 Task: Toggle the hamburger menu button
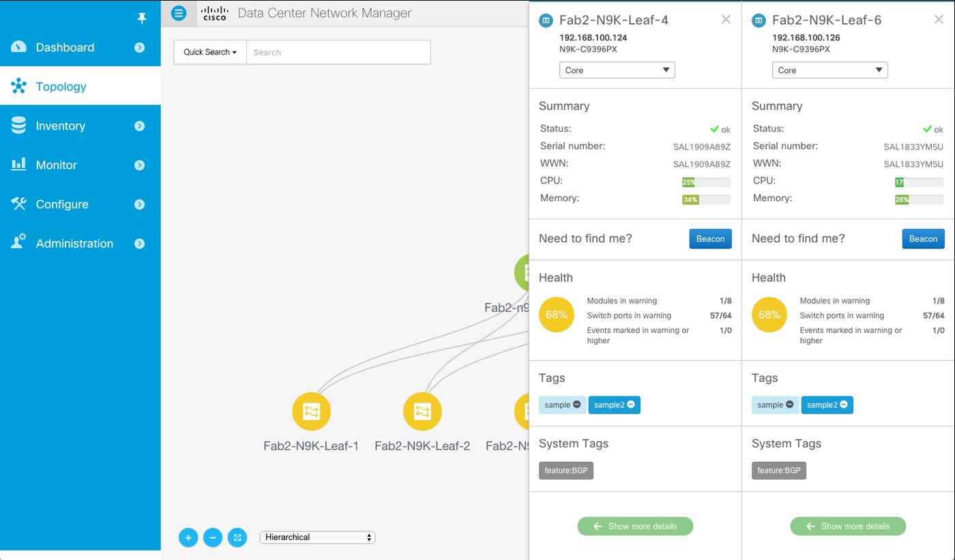coord(179,13)
